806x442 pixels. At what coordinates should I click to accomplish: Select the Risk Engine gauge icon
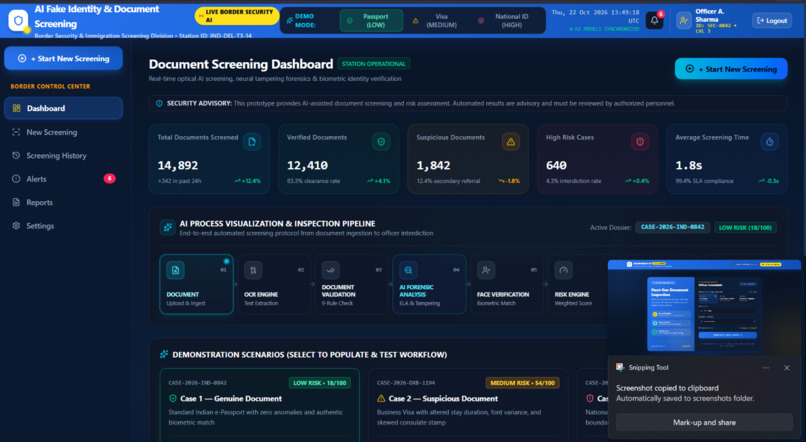coord(563,270)
